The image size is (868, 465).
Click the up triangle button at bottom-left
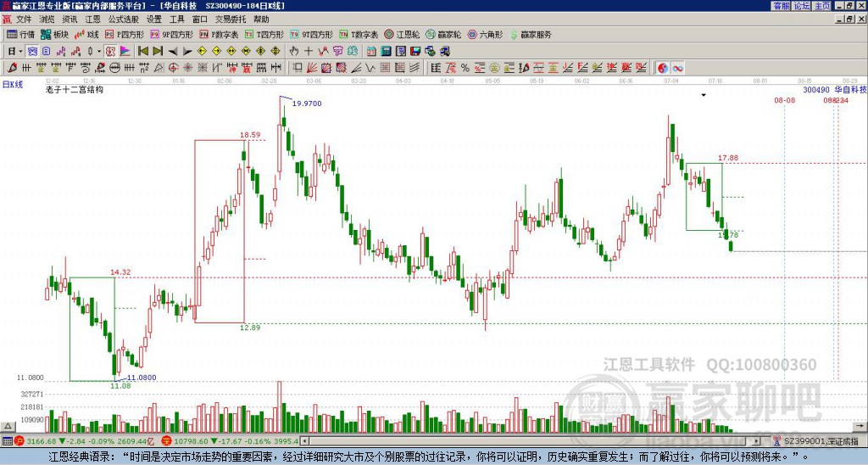pos(7,426)
